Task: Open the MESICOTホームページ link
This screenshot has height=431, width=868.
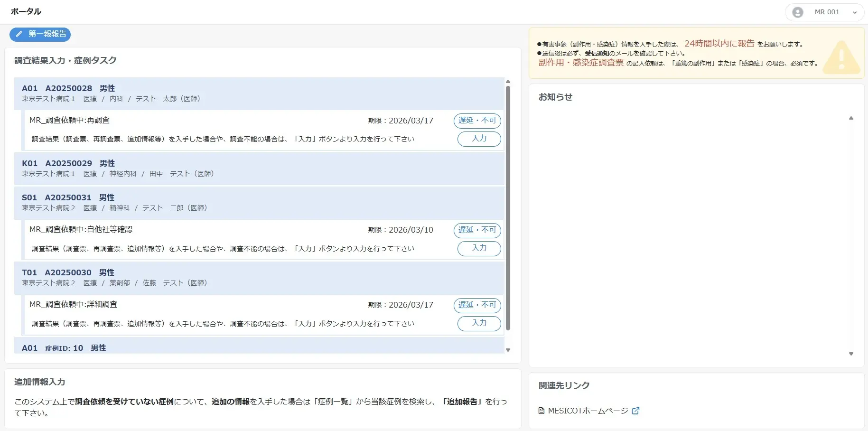Action: (588, 411)
